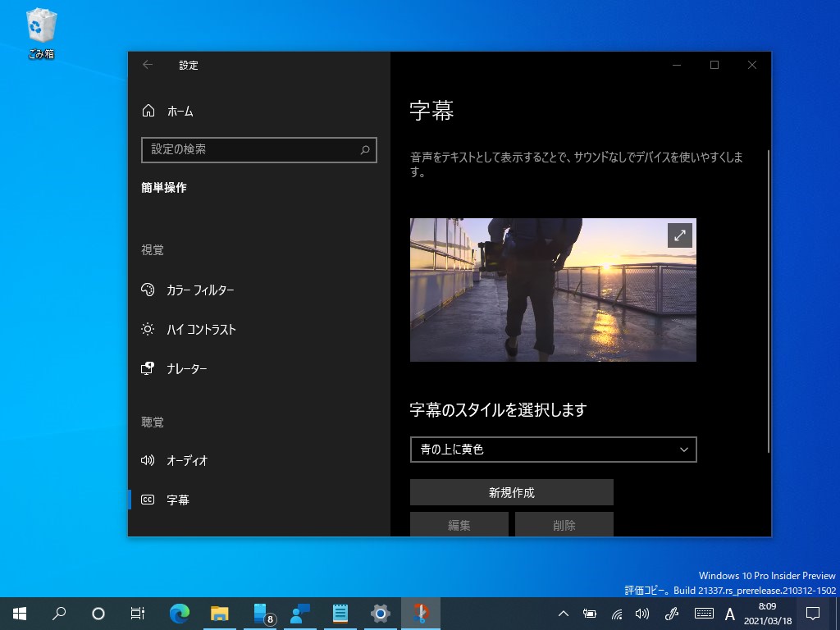The width and height of the screenshot is (840, 630).
Task: Open the input method menu showing A
Action: [729, 613]
